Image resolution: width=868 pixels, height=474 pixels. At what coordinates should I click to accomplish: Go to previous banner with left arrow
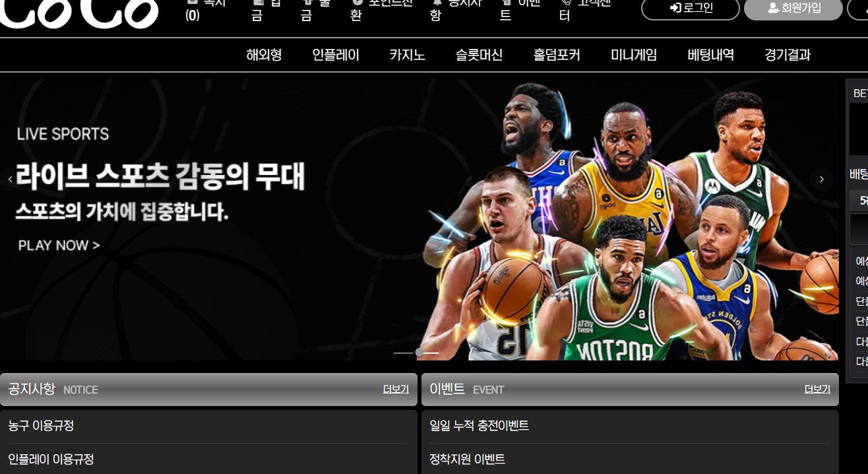(x=10, y=180)
